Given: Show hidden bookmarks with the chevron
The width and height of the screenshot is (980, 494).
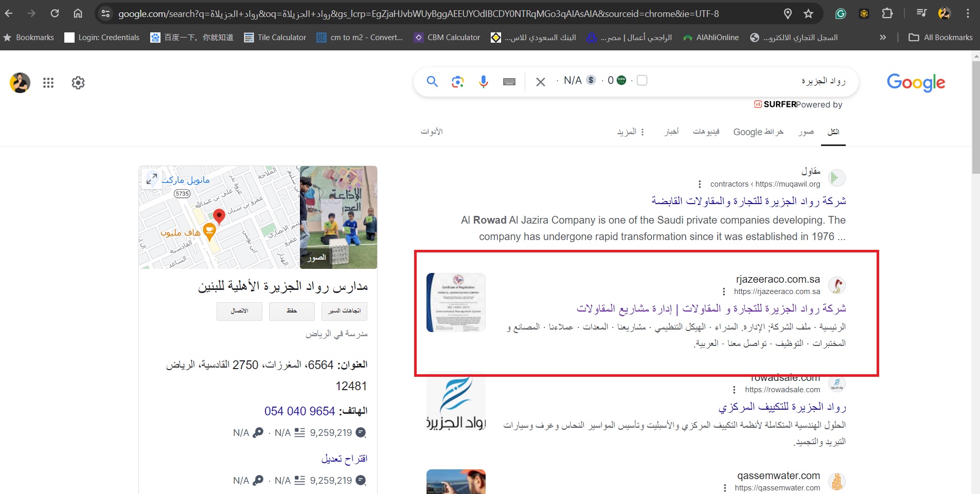Looking at the screenshot, I should coord(883,38).
